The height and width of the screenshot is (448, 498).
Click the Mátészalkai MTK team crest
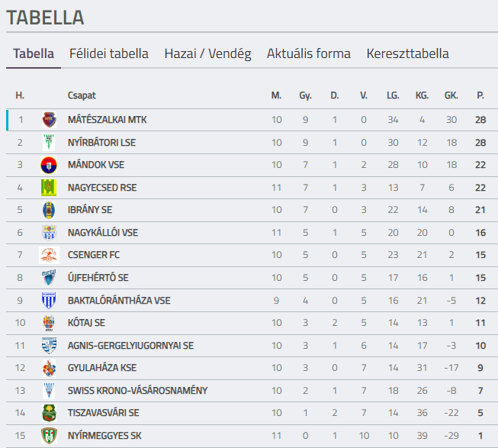click(x=49, y=120)
